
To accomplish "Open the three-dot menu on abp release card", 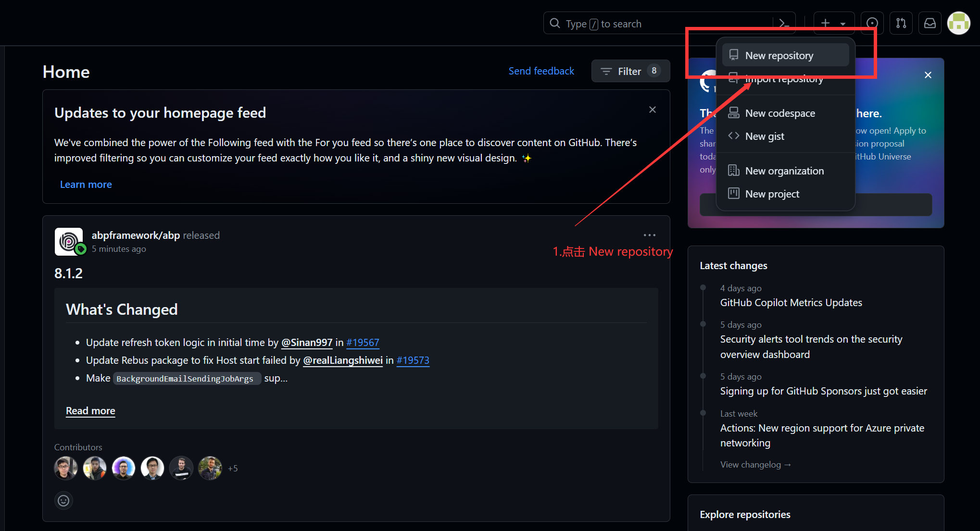I will point(650,235).
